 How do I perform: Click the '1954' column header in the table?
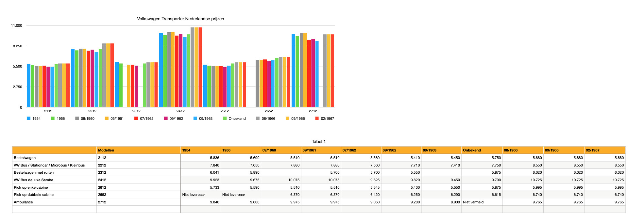(201, 150)
